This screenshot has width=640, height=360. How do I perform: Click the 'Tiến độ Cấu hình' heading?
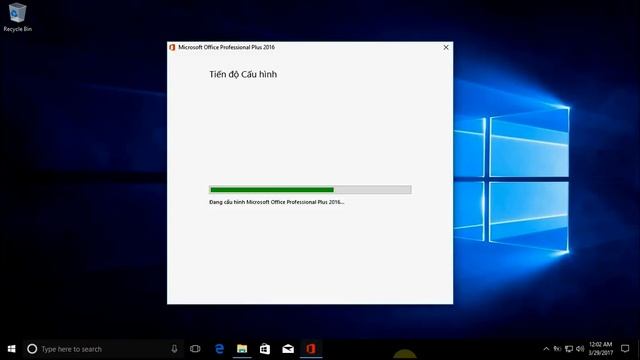(243, 74)
